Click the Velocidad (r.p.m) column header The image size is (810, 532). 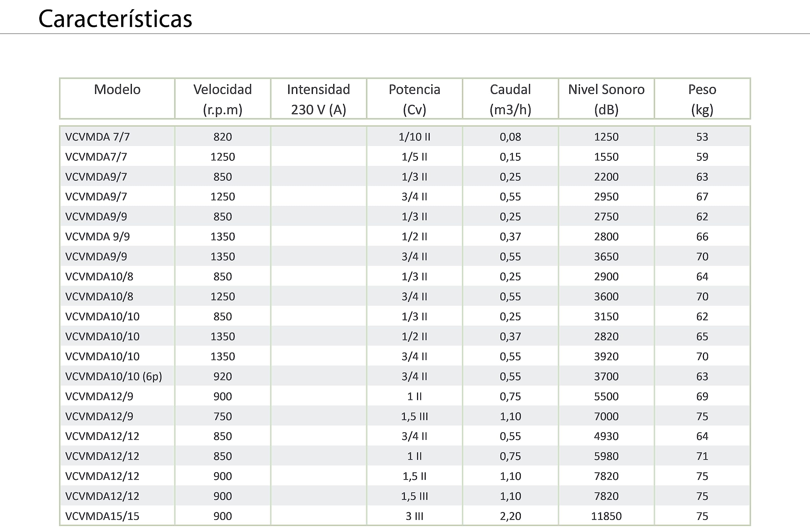click(x=222, y=99)
